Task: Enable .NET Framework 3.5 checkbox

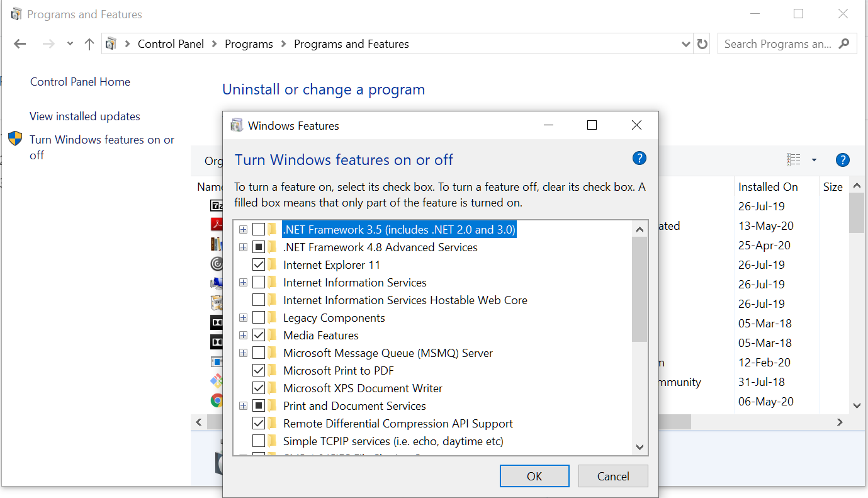Action: pos(258,229)
